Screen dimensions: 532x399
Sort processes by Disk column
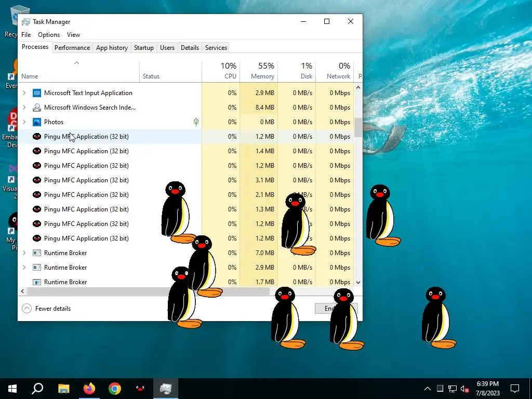(x=297, y=72)
